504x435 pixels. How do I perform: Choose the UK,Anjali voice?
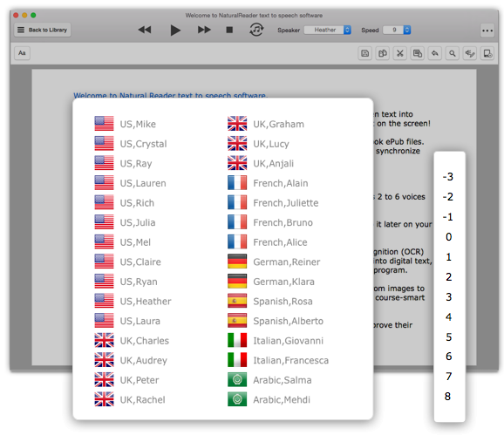point(261,163)
